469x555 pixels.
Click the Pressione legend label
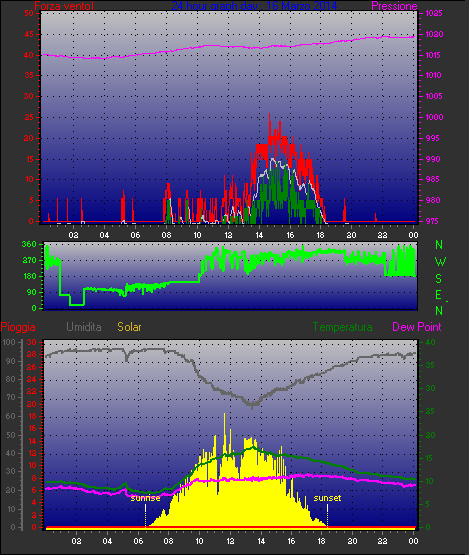pos(394,6)
